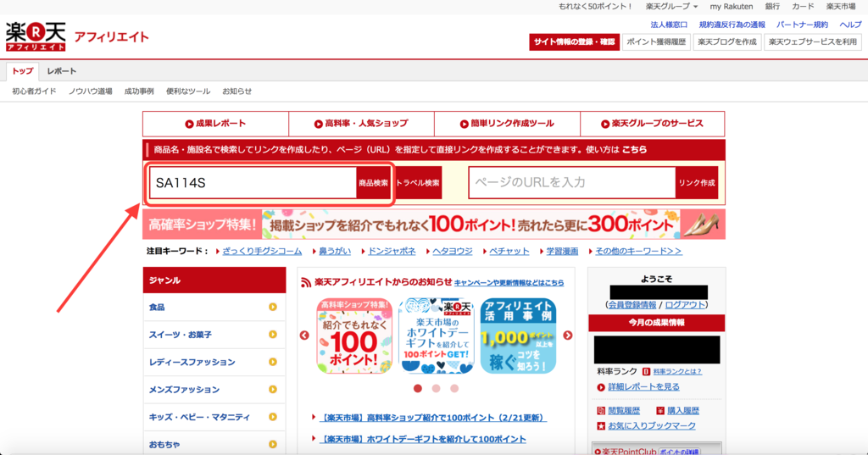Screen dimensions: 868x455
Task: Click keyword link 学習漫画
Action: pyautogui.click(x=563, y=252)
